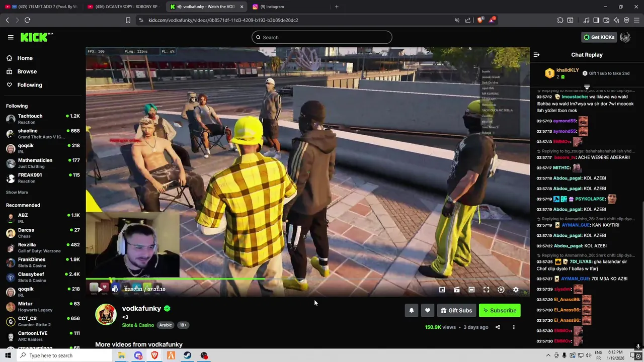Open Brave Wallet icon
The height and width of the screenshot is (362, 644).
click(x=606, y=20)
